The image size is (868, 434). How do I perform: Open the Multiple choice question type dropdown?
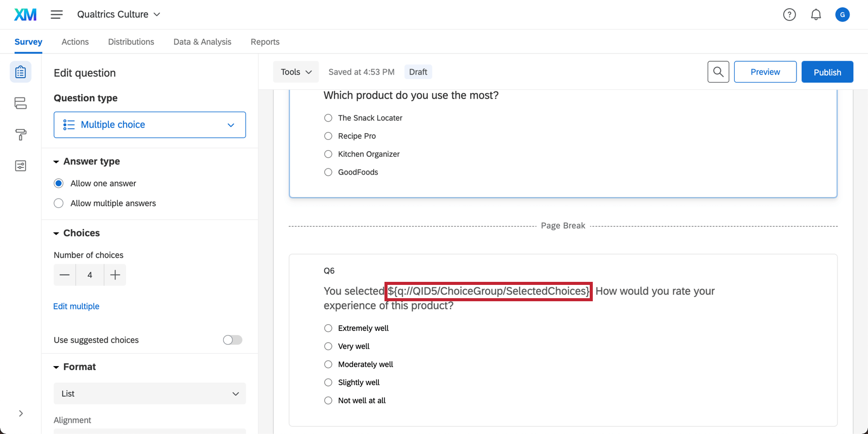tap(150, 125)
